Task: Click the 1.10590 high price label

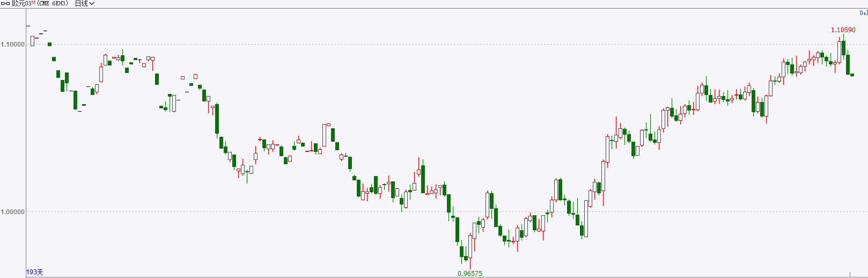Action: point(843,30)
